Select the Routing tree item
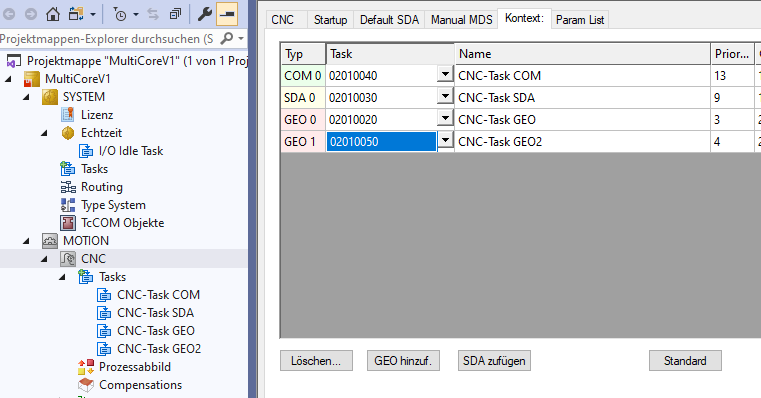 tap(101, 187)
